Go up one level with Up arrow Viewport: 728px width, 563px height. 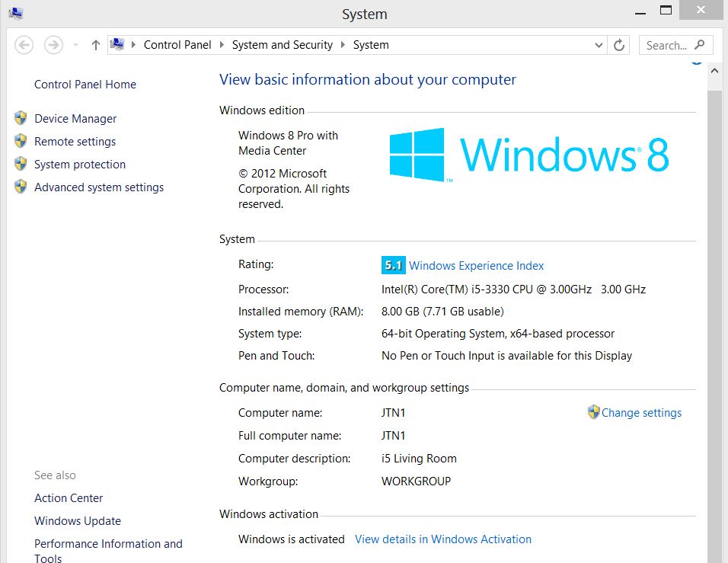coord(96,45)
